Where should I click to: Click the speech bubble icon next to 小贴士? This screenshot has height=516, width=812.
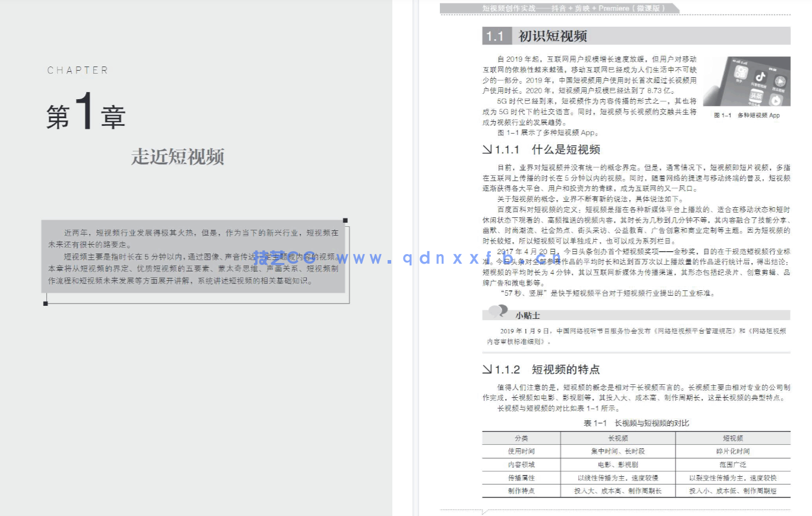point(497,311)
